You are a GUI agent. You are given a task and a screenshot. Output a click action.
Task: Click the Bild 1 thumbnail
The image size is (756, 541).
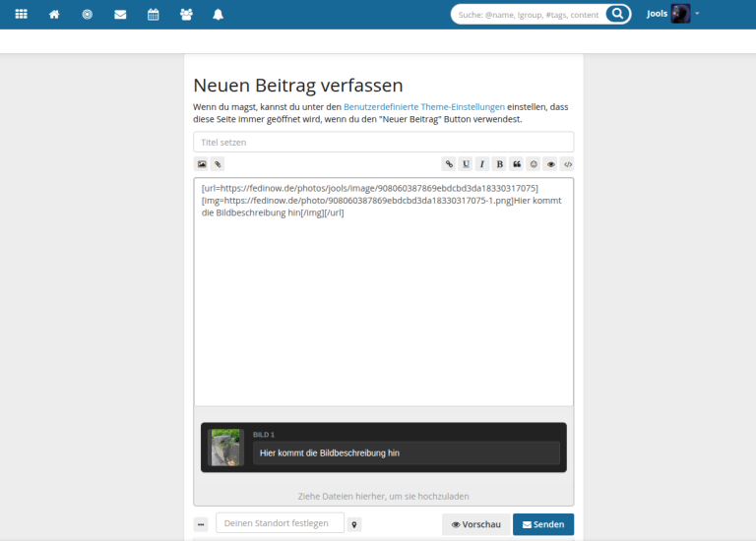click(x=225, y=448)
